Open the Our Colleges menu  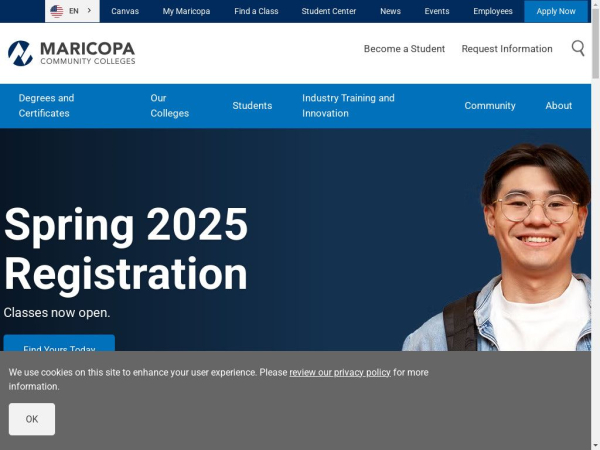[x=170, y=106]
